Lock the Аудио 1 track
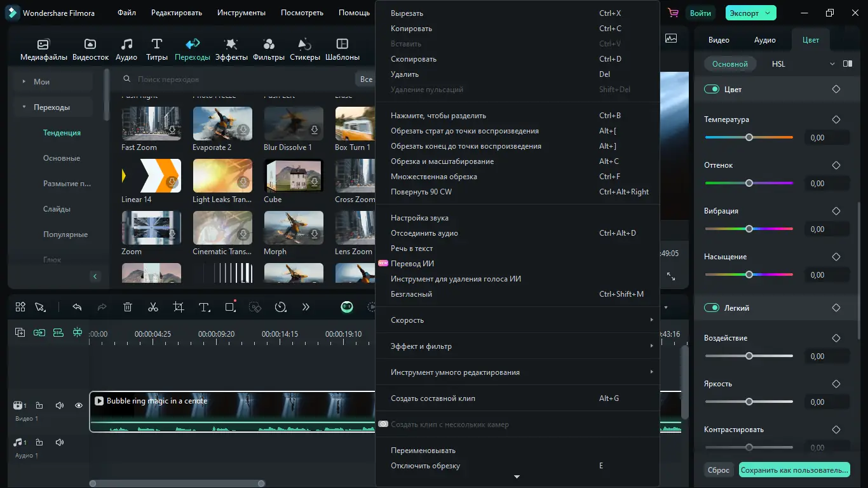Screen dimensions: 868x488 [39, 442]
